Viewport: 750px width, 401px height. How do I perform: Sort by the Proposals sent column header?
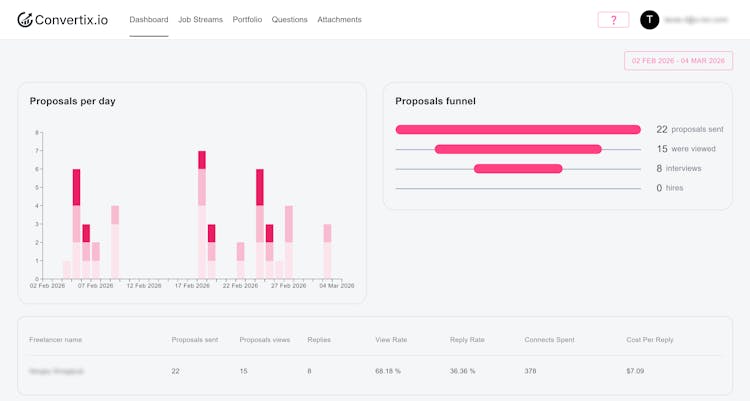click(195, 340)
